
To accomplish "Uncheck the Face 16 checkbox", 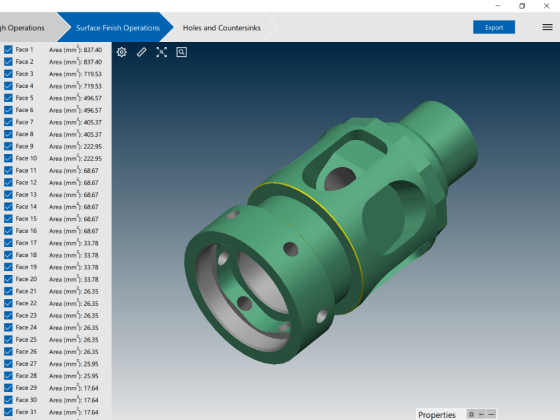I will 8,231.
